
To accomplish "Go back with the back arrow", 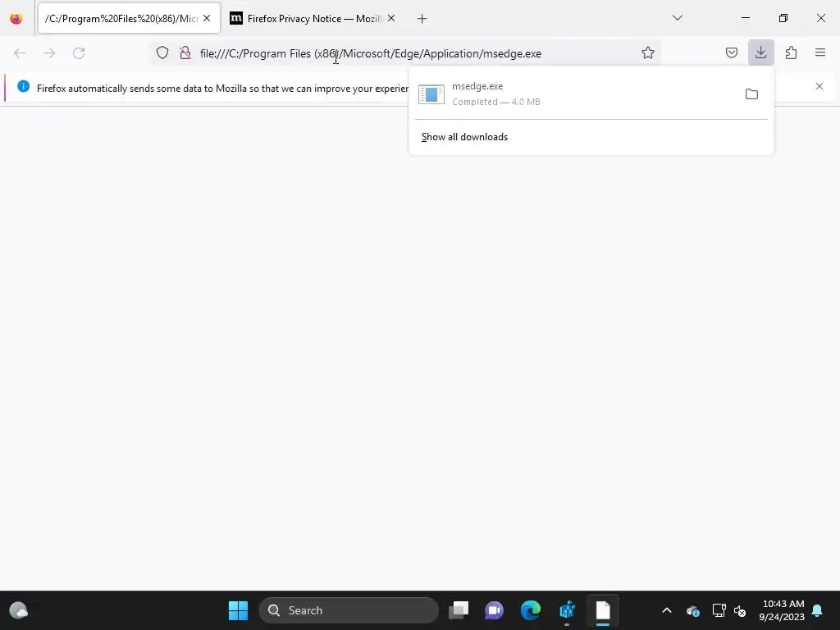I will (x=20, y=53).
